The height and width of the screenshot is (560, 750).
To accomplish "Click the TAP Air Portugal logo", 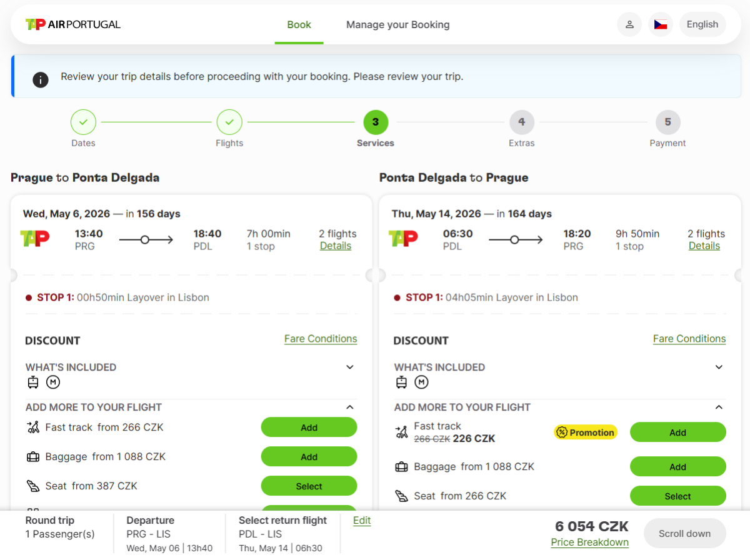I will tap(72, 24).
